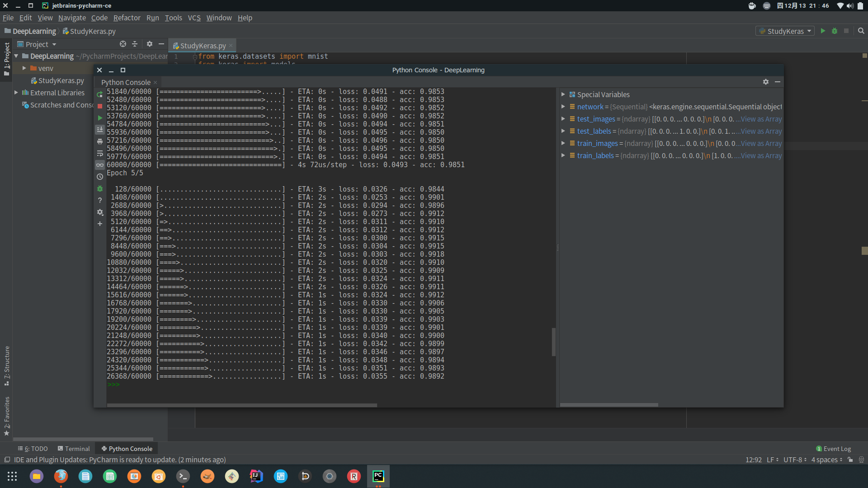View test_images as Array
The height and width of the screenshot is (488, 868).
point(761,119)
